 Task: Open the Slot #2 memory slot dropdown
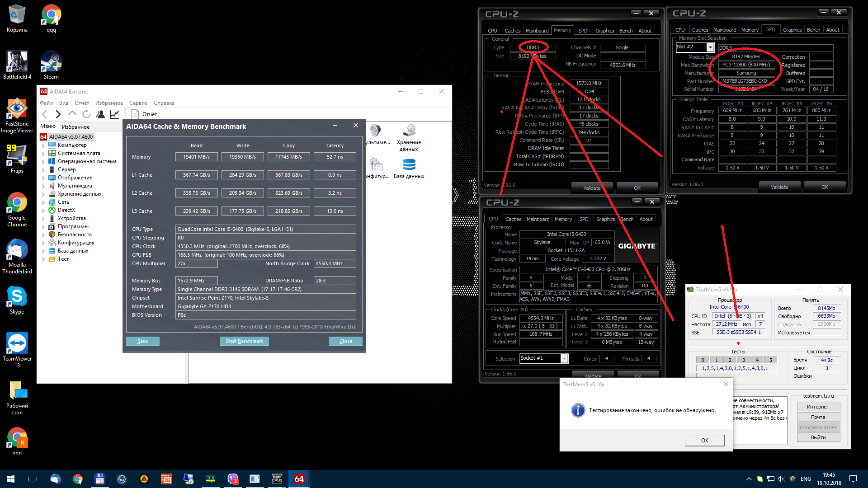click(x=710, y=47)
